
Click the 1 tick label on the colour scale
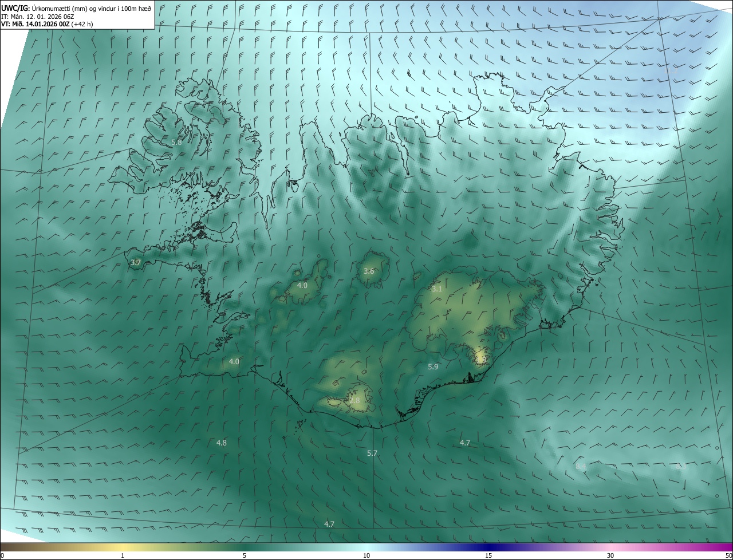click(123, 556)
